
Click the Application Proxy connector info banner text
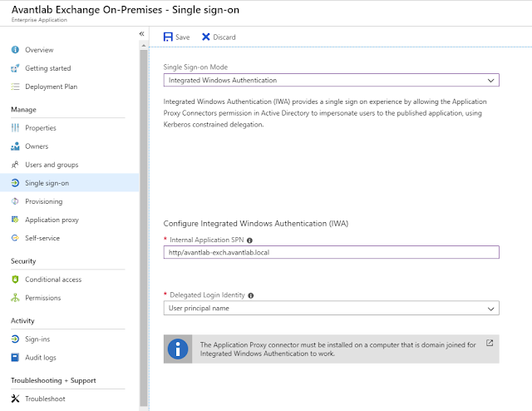(337, 349)
